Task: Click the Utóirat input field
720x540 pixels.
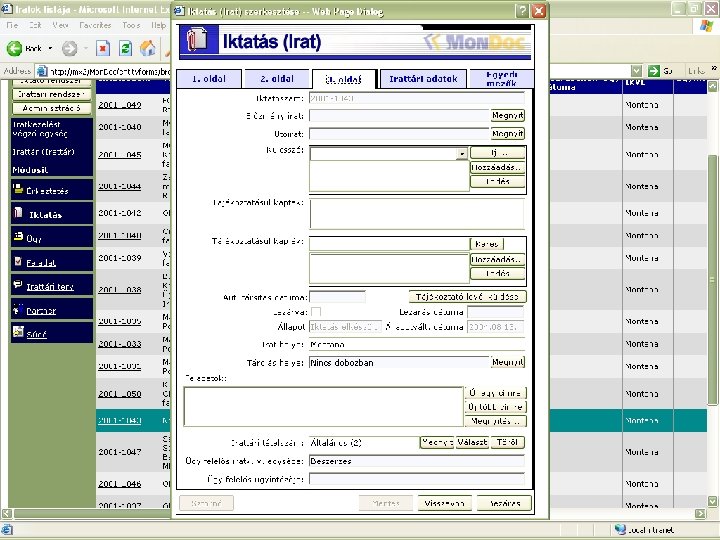Action: [x=400, y=134]
